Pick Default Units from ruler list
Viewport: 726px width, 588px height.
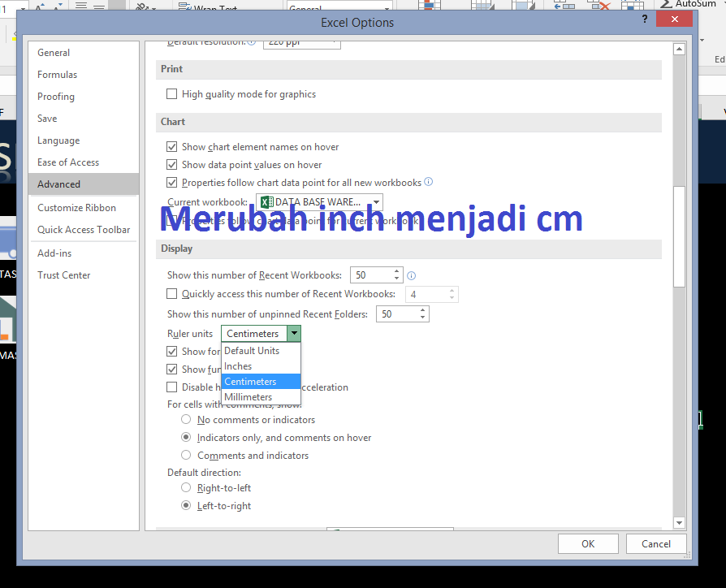tap(261, 351)
